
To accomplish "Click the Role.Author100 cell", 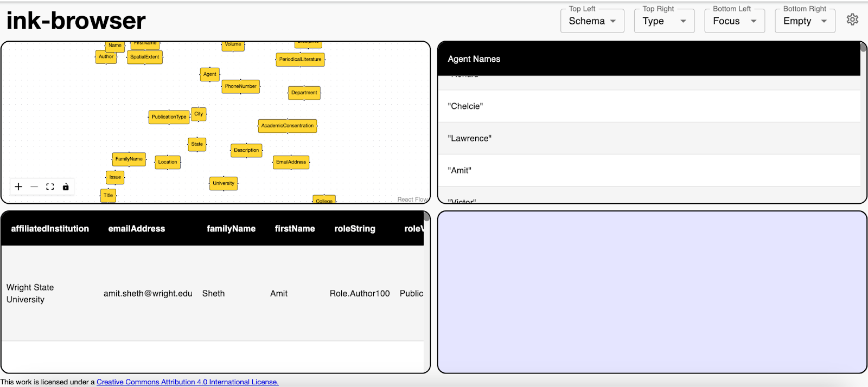I will tap(360, 293).
